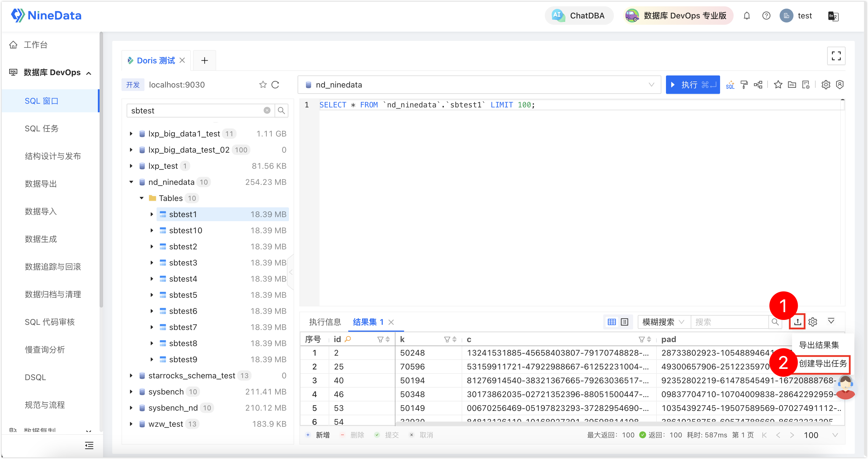Viewport: 868px width, 459px height.
Task: Format SQL with the paint roller icon
Action: [744, 85]
